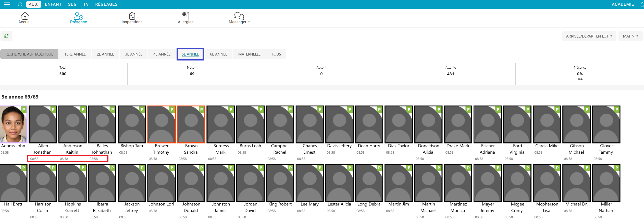Select Brown Sandra's student card

point(191,125)
